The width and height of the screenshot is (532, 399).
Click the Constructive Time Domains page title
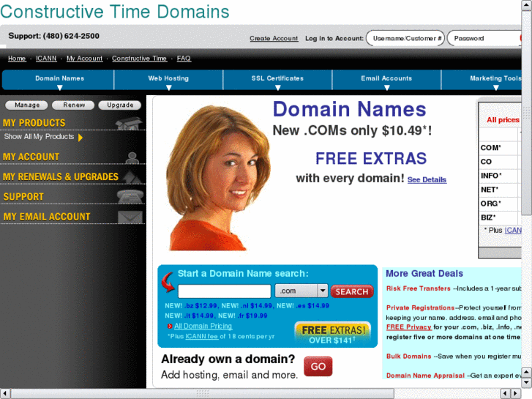(115, 12)
